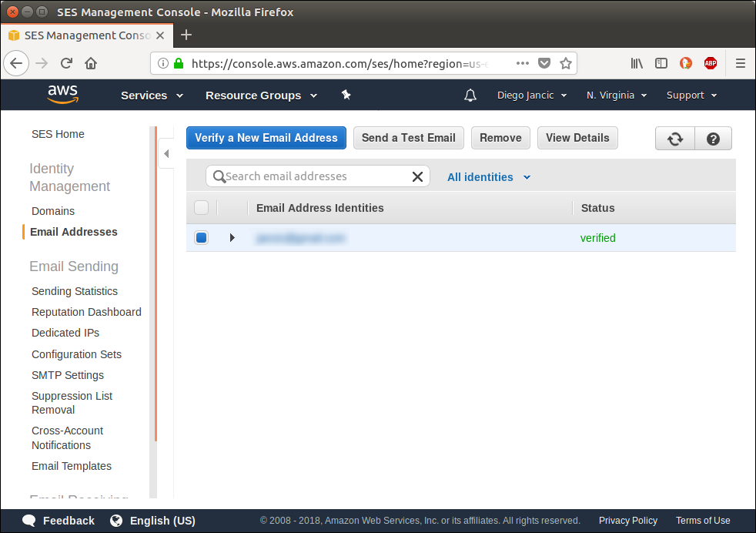Collapse the left sidebar with the arrow toggle
756x533 pixels.
pos(166,153)
